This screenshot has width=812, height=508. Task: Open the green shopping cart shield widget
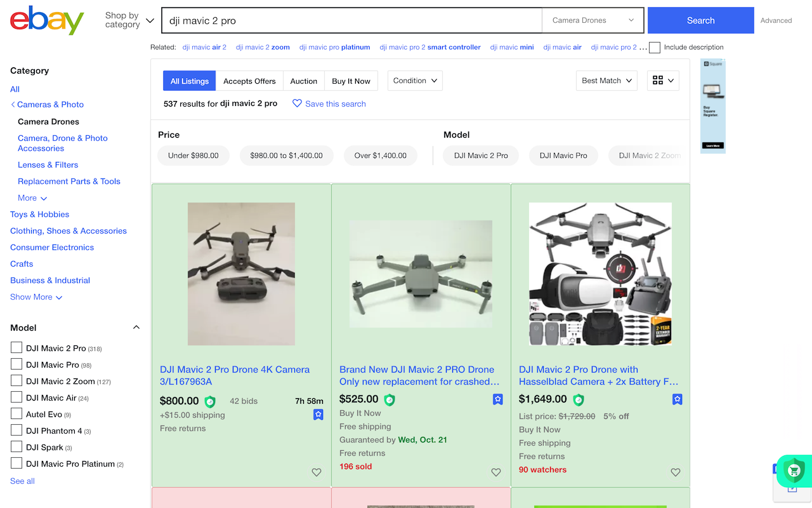click(794, 471)
